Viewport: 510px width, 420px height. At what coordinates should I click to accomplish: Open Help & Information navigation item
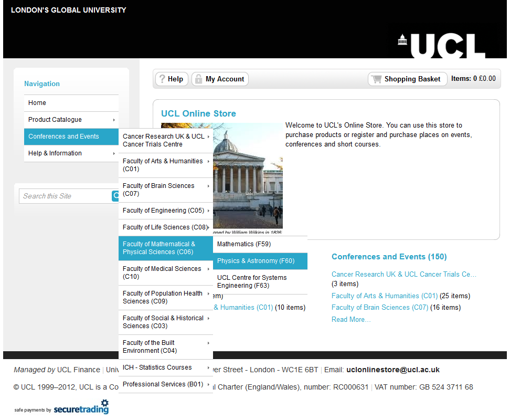pyautogui.click(x=71, y=153)
